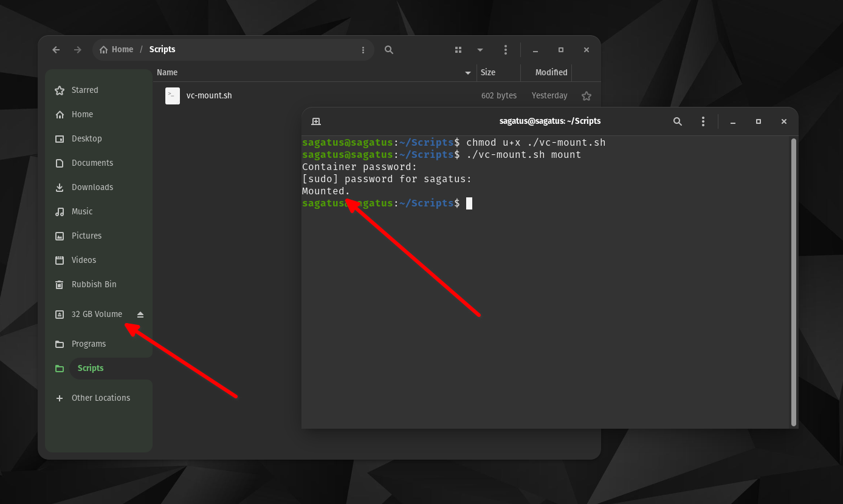The image size is (843, 504).
Task: Open view options dropdown arrow
Action: pyautogui.click(x=480, y=50)
